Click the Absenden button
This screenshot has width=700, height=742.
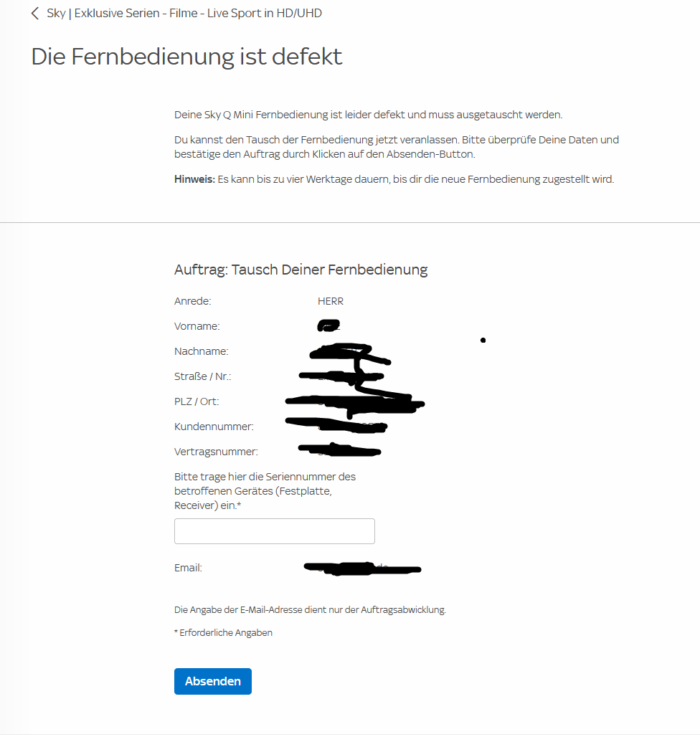click(212, 682)
